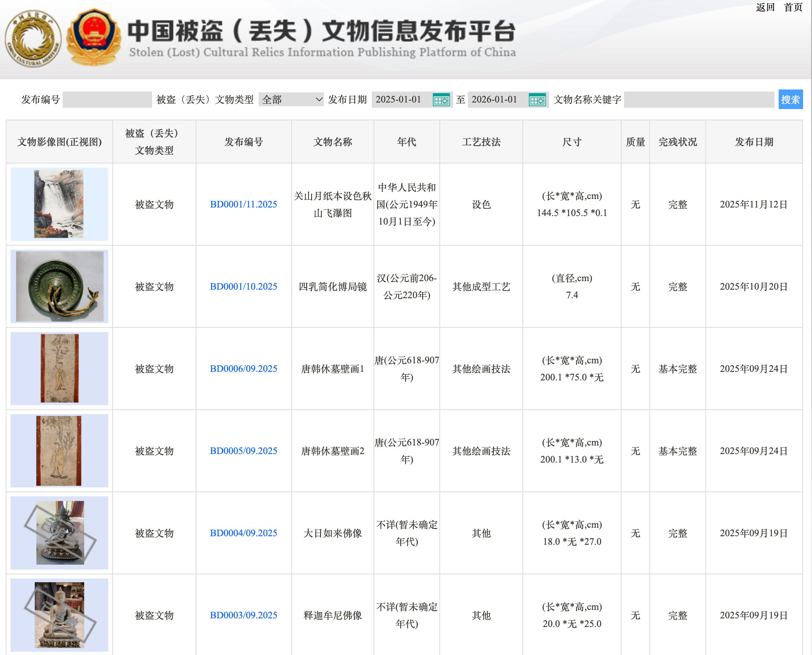Open record BD0001/11.2025
This screenshot has width=812, height=655.
(x=243, y=204)
